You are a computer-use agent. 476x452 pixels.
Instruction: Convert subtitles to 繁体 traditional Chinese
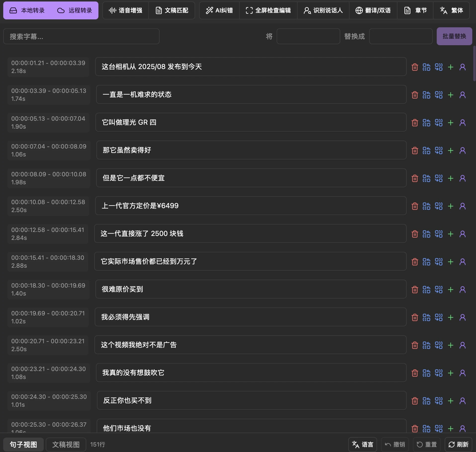(451, 10)
